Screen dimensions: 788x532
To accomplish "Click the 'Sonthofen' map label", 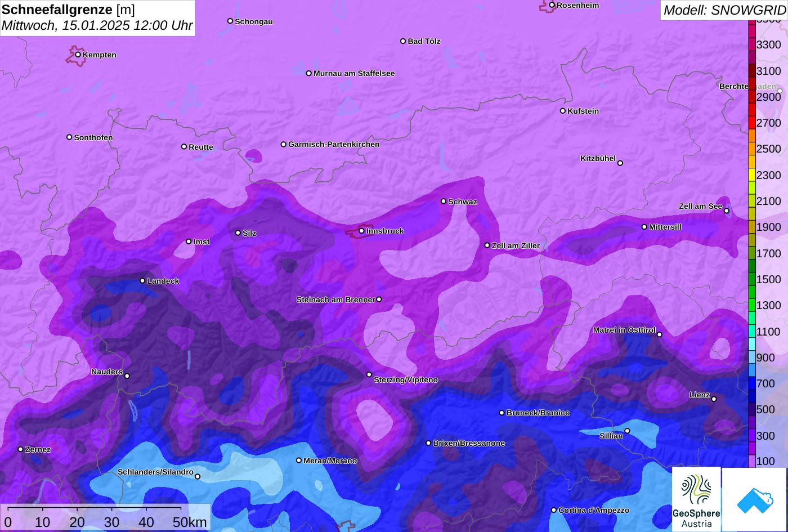I will pyautogui.click(x=93, y=137).
